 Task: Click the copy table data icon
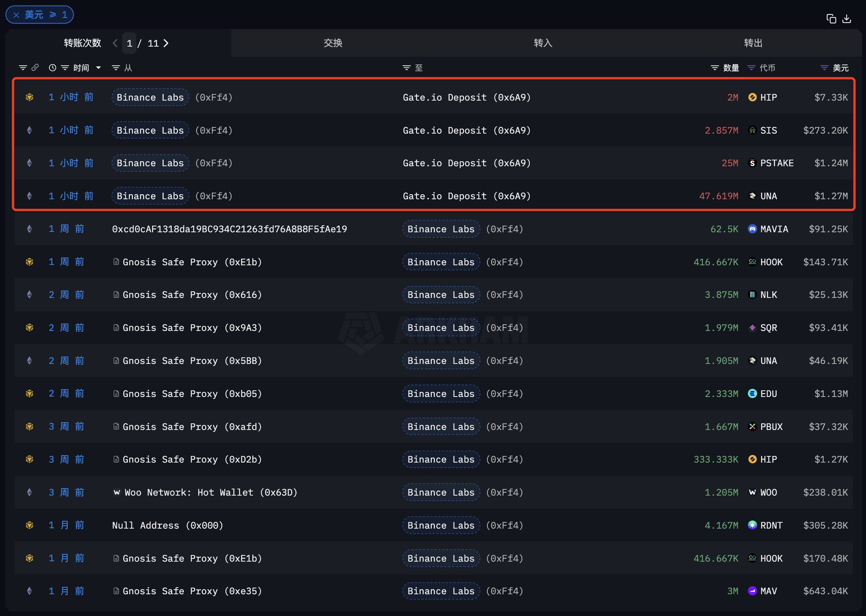click(x=831, y=19)
